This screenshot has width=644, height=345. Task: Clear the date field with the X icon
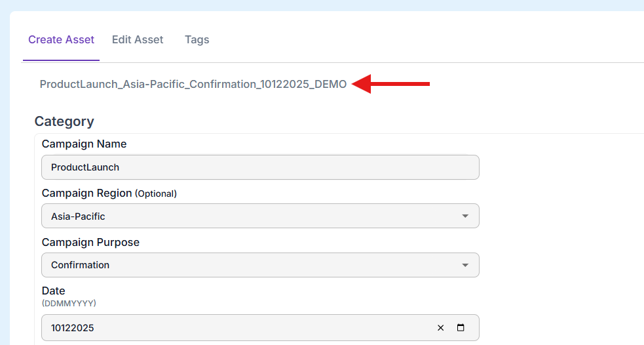click(x=441, y=328)
